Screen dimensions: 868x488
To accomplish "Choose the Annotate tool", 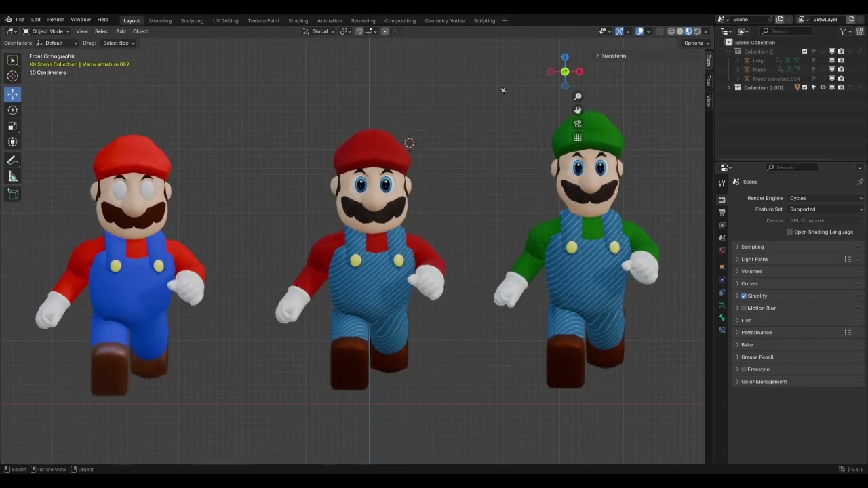I will 12,161.
